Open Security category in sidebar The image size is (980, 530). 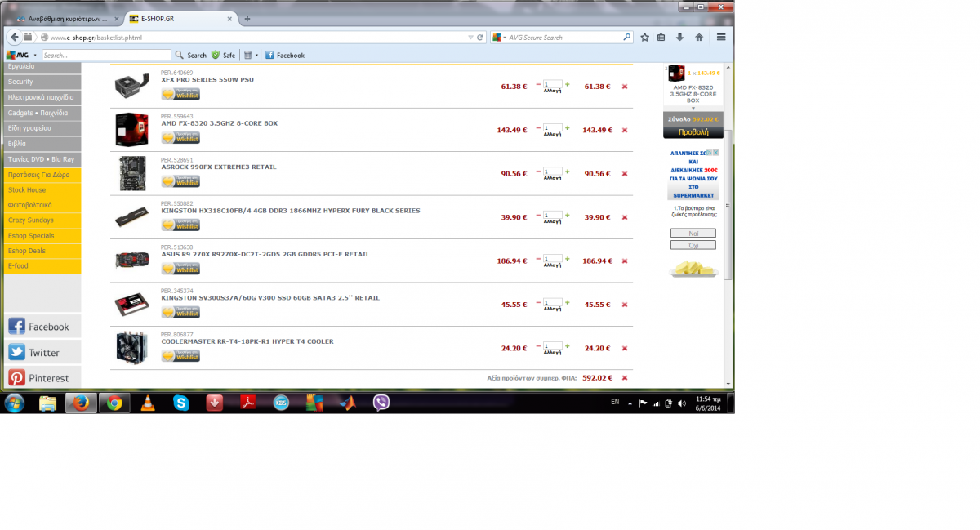click(42, 82)
